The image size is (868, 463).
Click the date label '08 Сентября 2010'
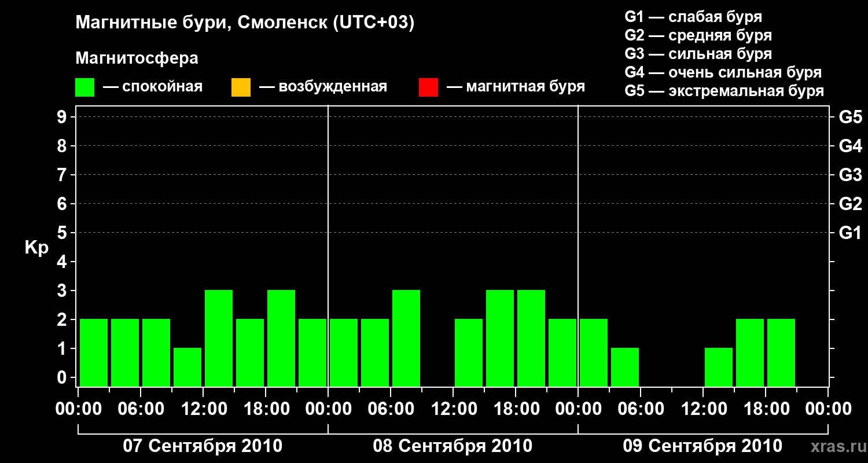tap(453, 446)
